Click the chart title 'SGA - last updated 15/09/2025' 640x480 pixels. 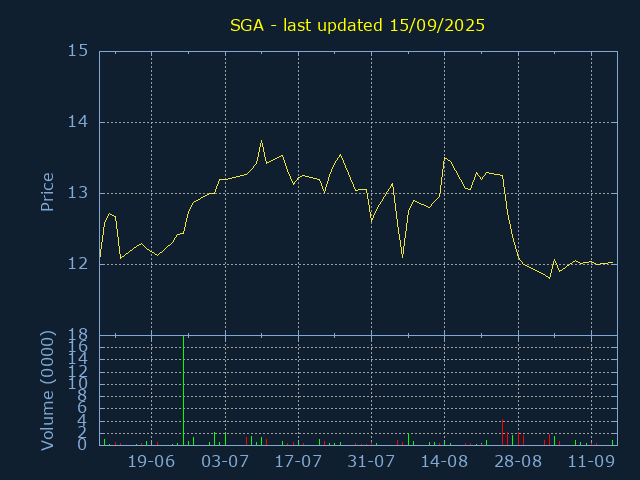(357, 25)
